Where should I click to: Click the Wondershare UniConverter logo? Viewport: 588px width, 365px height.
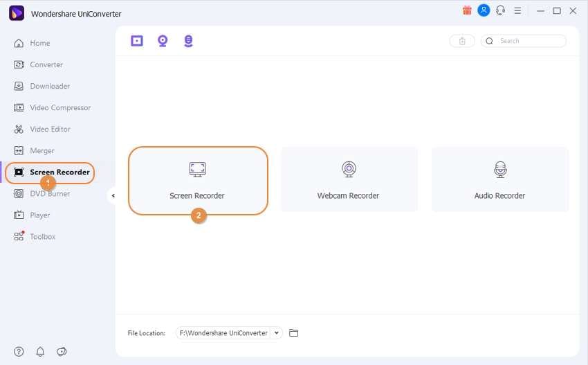tap(17, 14)
